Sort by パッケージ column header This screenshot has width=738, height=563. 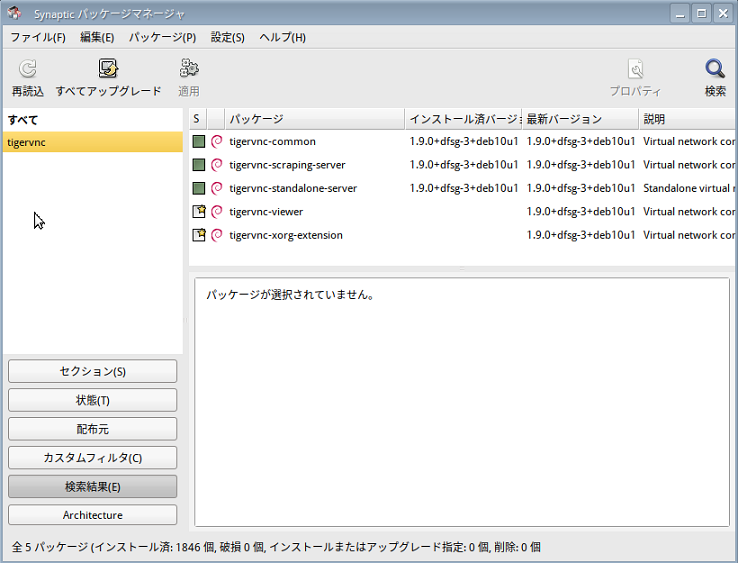pos(315,119)
